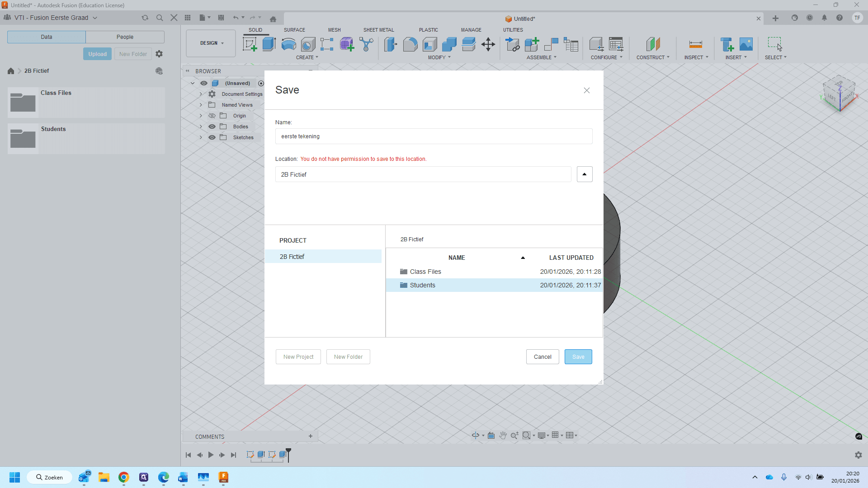Click the Insert Canvas image icon
The height and width of the screenshot is (488, 868).
tap(746, 44)
